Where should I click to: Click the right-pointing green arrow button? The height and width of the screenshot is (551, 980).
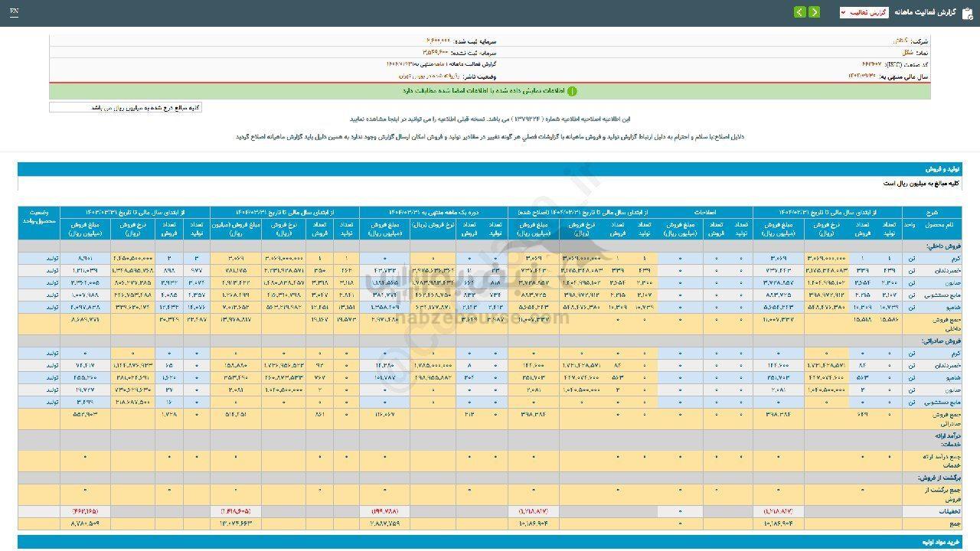814,12
